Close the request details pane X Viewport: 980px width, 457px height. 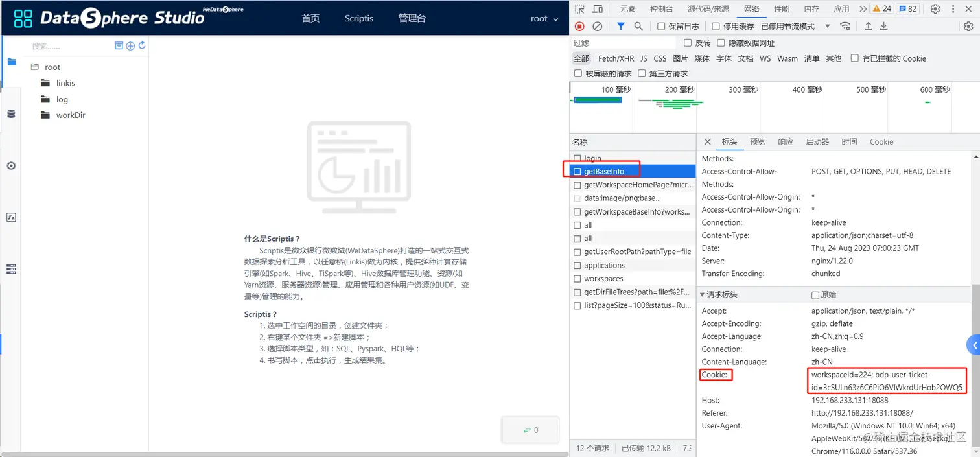click(x=707, y=141)
